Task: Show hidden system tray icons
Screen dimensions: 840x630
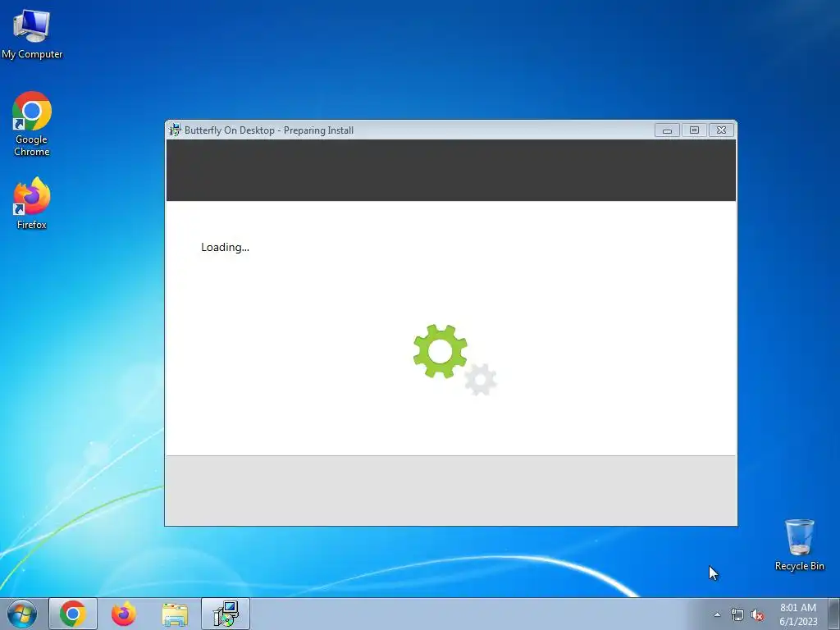Action: 717,614
